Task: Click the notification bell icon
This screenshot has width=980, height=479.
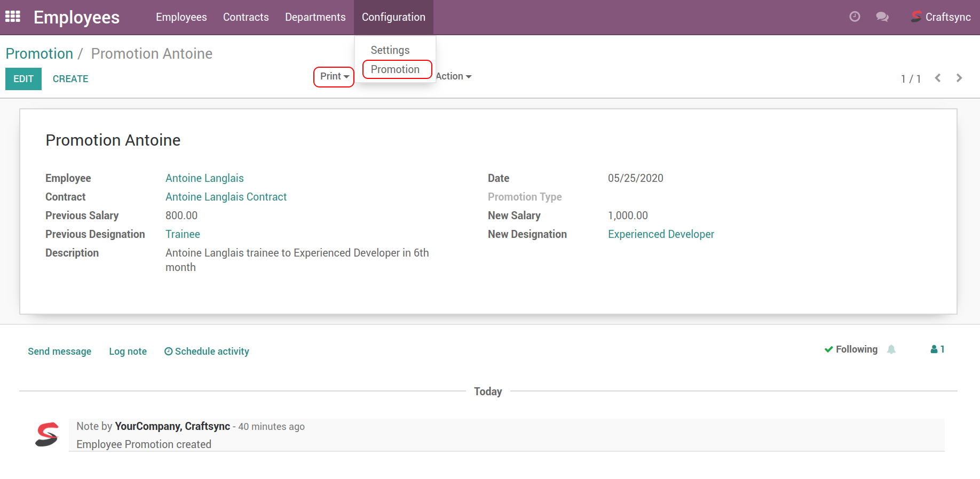Action: [x=891, y=349]
